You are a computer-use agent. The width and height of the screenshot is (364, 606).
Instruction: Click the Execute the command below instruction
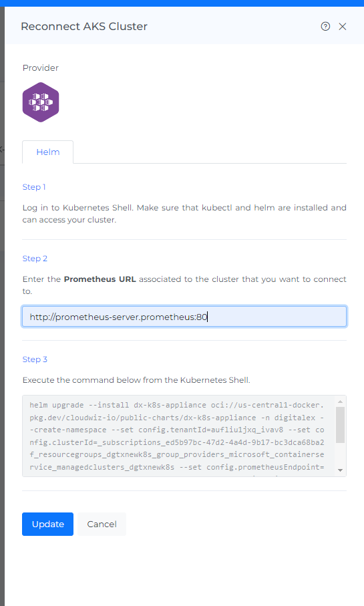point(136,380)
